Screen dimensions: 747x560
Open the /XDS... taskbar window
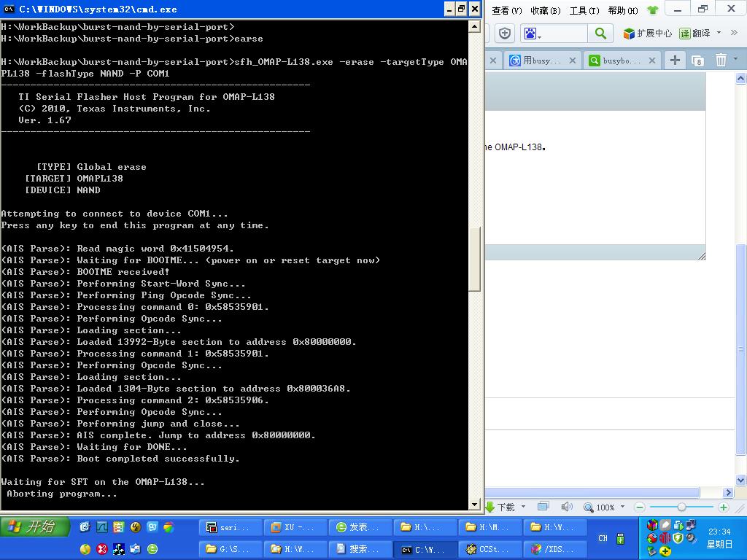556,549
